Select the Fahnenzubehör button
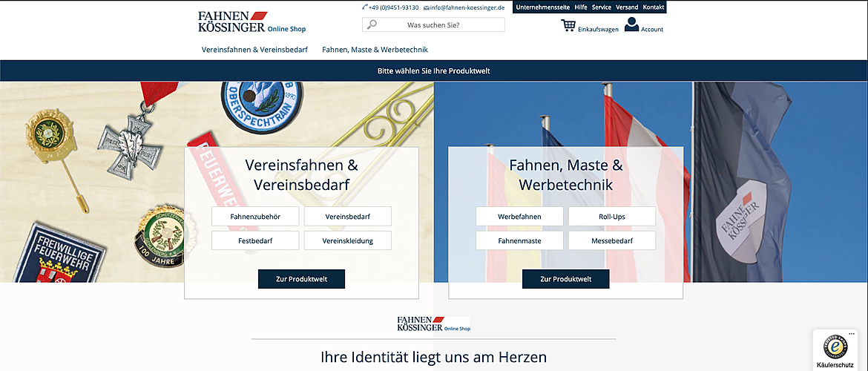This screenshot has width=868, height=371. (255, 217)
